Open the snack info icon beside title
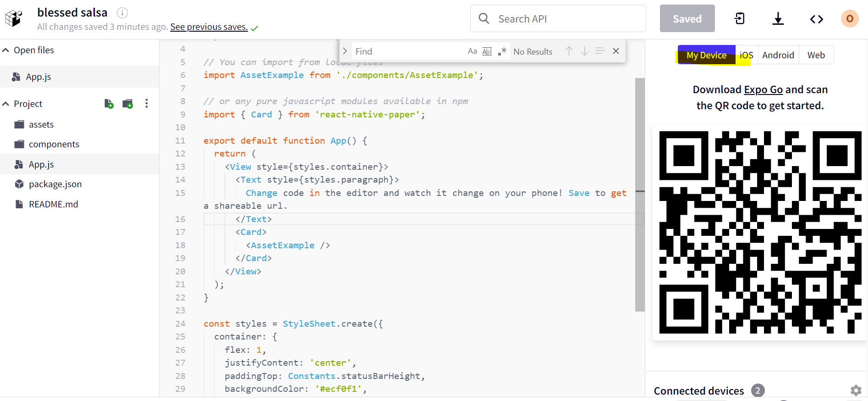Screen dimensions: 868x401 click(x=122, y=13)
